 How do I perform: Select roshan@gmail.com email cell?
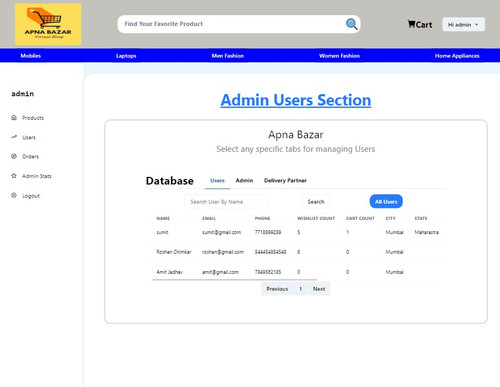[x=223, y=252]
